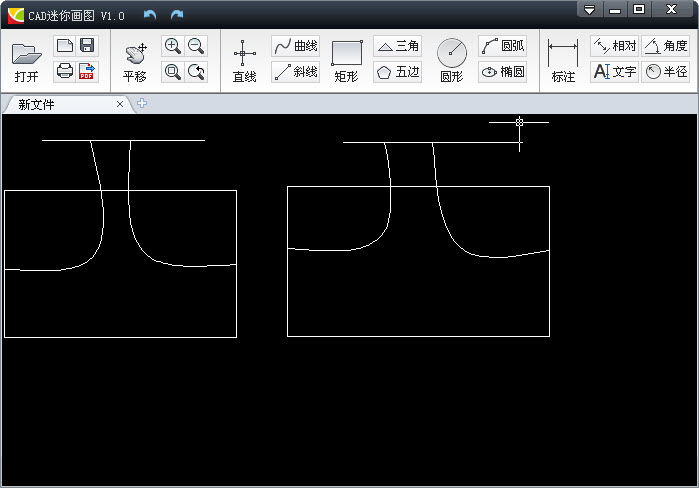
Task: Zoom in with the plus magnifier
Action: 172,46
